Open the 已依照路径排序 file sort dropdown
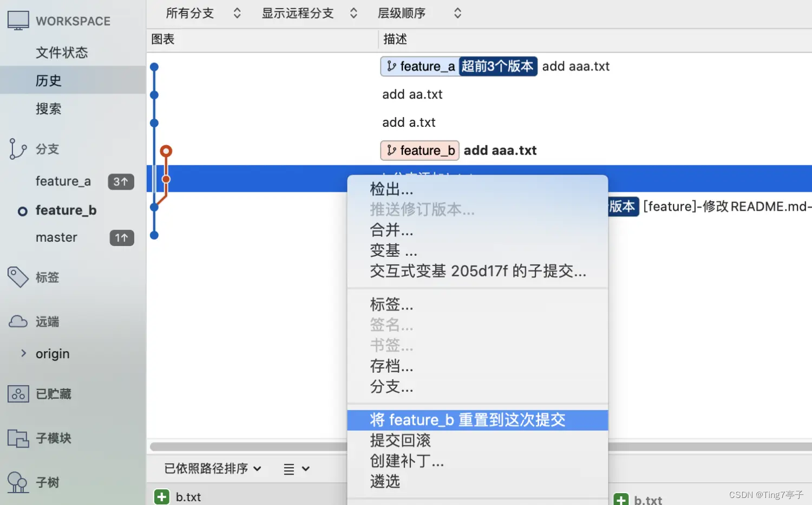 tap(213, 469)
